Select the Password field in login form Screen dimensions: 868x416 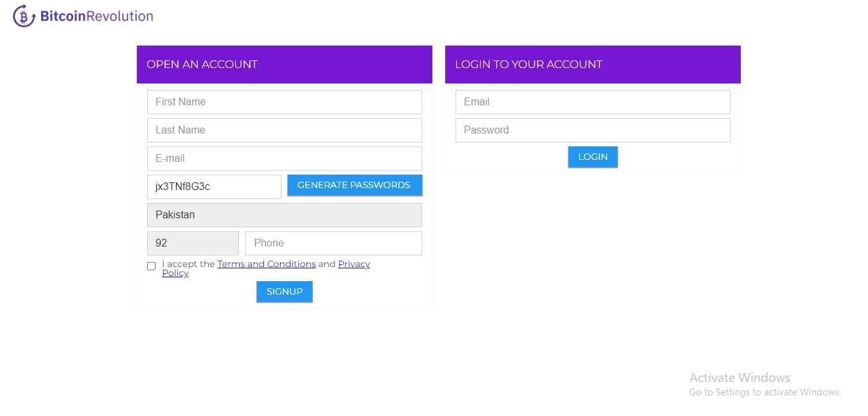click(x=592, y=130)
